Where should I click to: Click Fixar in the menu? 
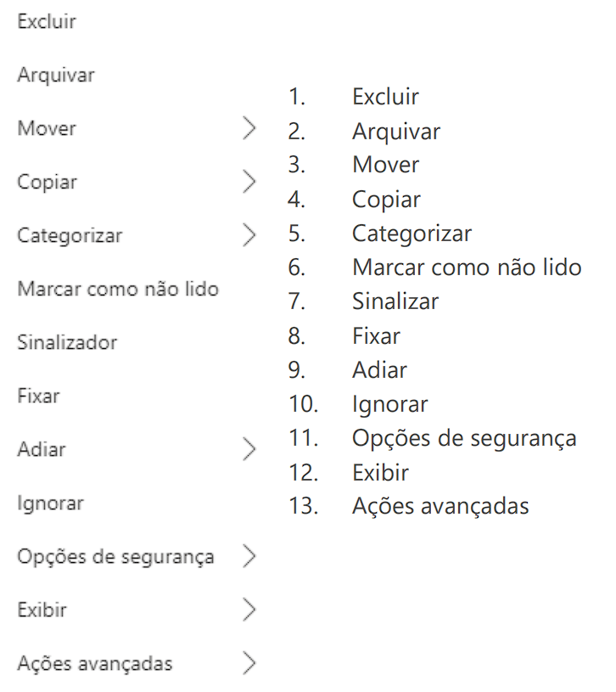[38, 396]
